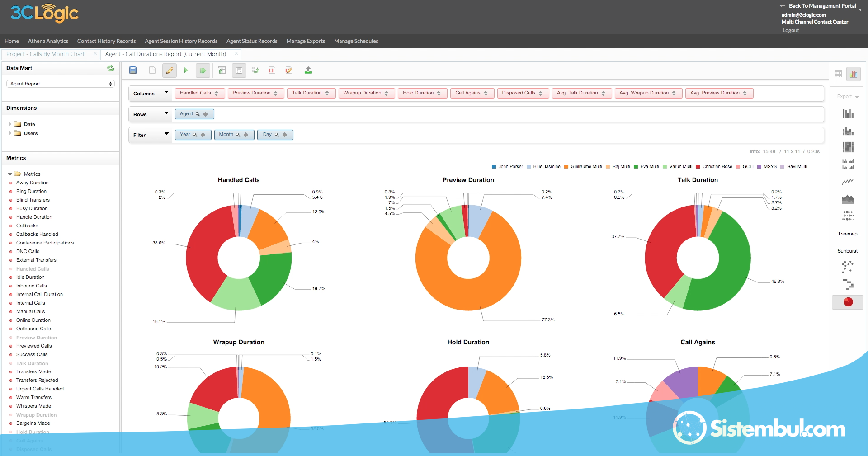This screenshot has width=868, height=456.
Task: Click Back To Management Portal link
Action: tap(822, 6)
